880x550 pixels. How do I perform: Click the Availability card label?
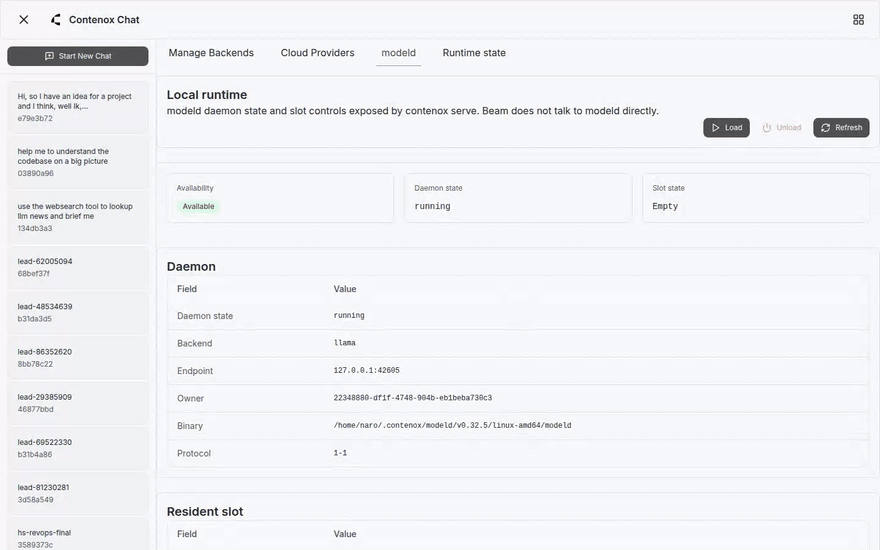pos(195,188)
